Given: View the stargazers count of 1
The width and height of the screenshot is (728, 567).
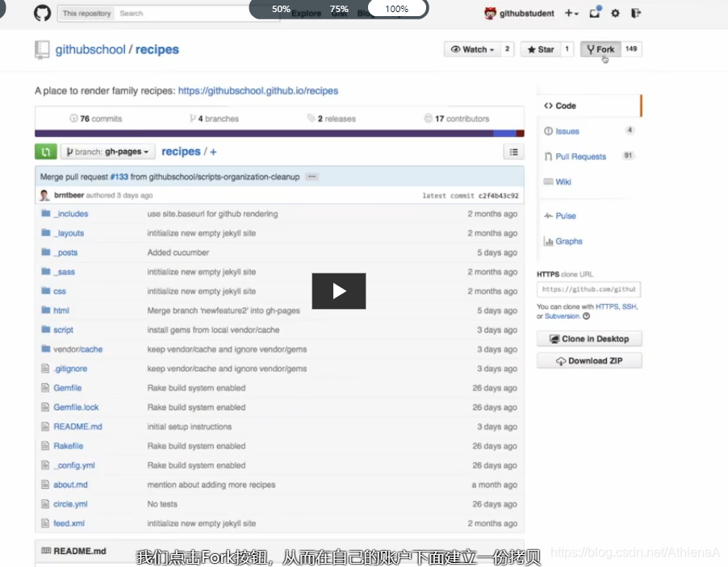Looking at the screenshot, I should pos(567,48).
